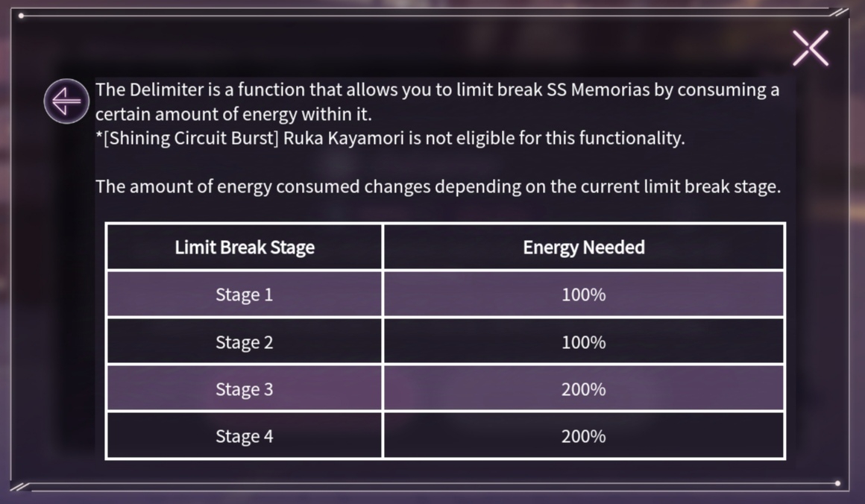Click the back arrow icon
The height and width of the screenshot is (504, 865).
[66, 101]
